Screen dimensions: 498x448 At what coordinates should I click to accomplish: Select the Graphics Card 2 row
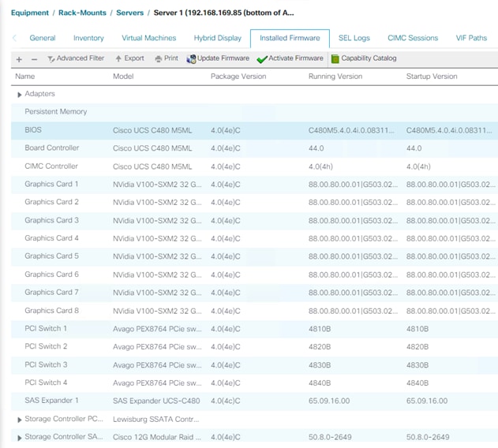point(254,202)
